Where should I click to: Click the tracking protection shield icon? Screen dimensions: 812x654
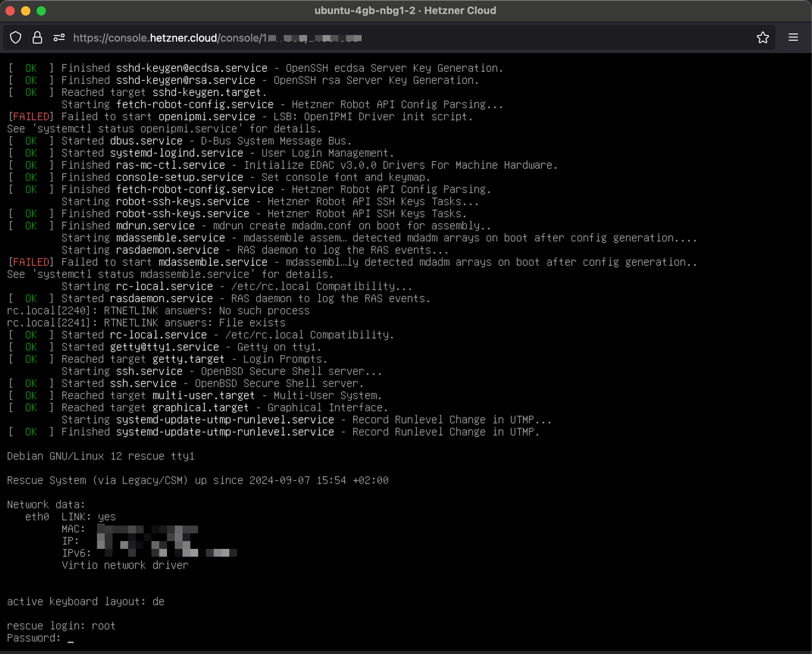(x=16, y=38)
